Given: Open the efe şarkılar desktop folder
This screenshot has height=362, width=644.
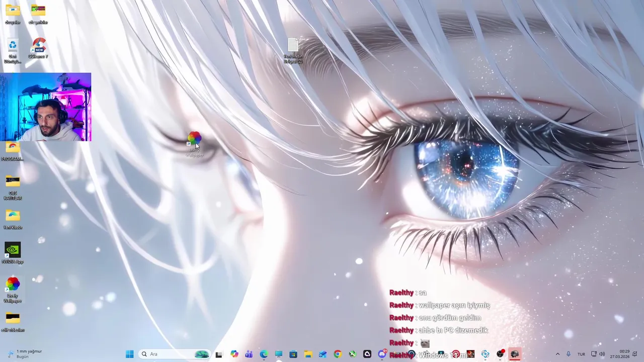Looking at the screenshot, I should (38, 13).
